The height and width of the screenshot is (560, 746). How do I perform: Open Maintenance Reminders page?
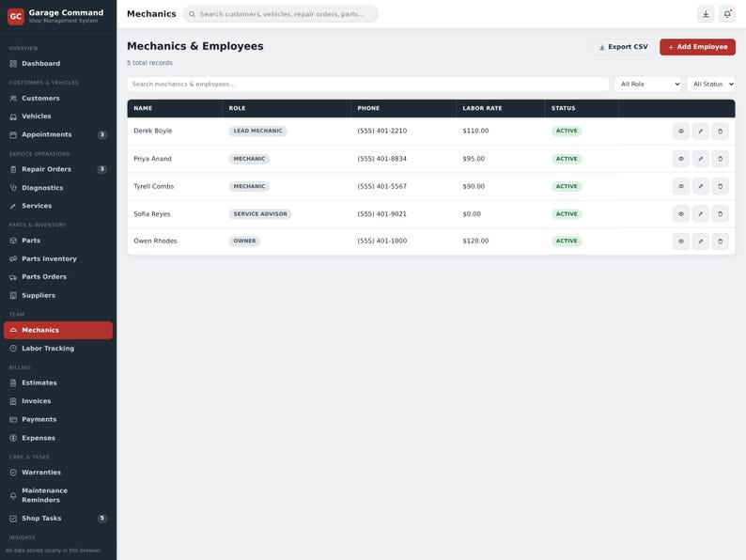click(58, 495)
